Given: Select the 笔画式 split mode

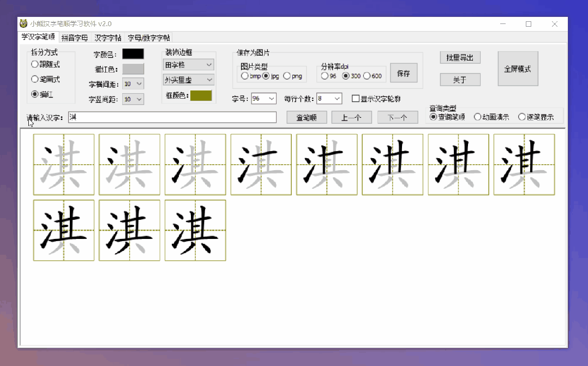Looking at the screenshot, I should click(x=45, y=79).
